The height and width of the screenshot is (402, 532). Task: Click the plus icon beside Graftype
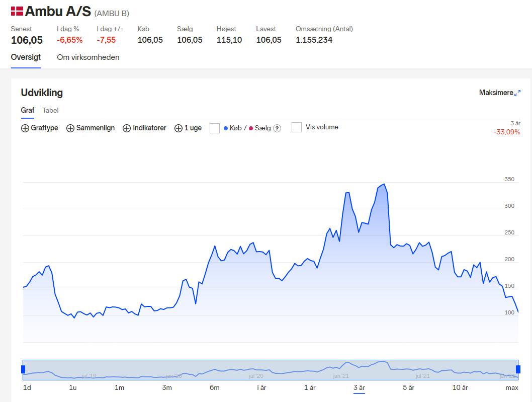[x=25, y=128]
